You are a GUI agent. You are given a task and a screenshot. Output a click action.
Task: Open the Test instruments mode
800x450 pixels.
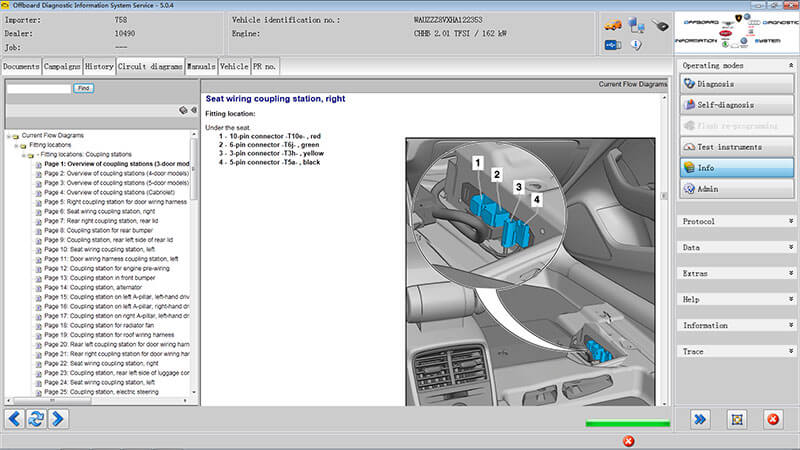pyautogui.click(x=737, y=147)
